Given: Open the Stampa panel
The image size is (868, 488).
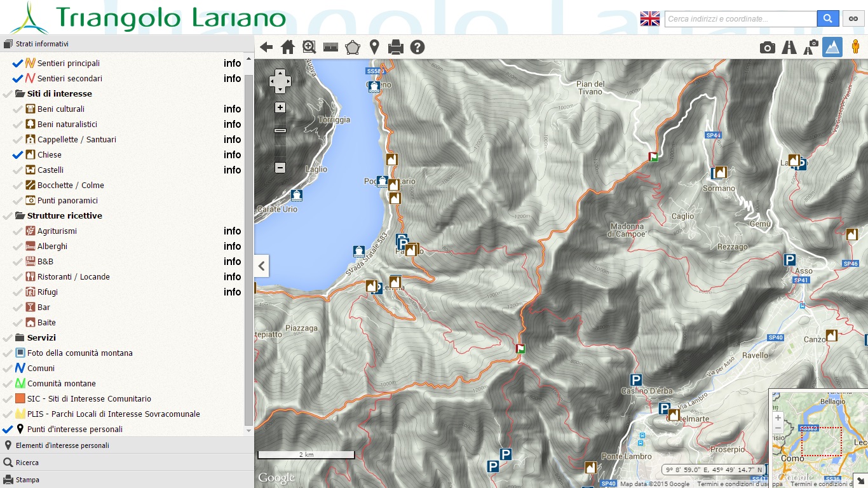Looking at the screenshot, I should pyautogui.click(x=126, y=480).
